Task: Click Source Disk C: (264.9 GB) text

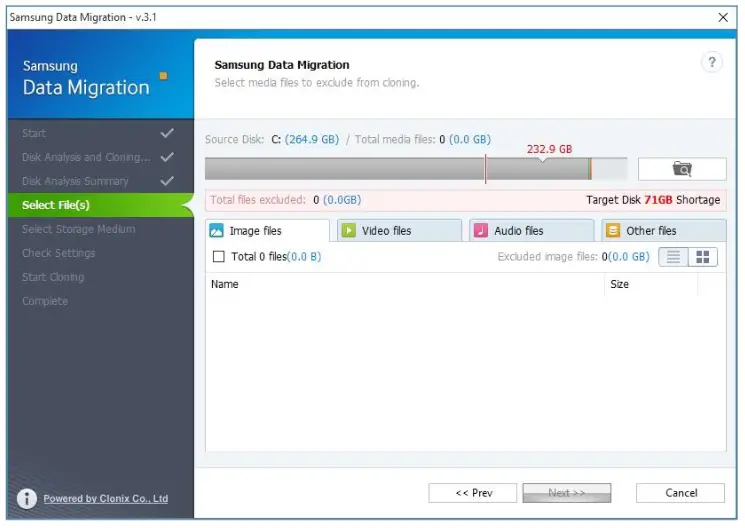Action: pos(272,139)
